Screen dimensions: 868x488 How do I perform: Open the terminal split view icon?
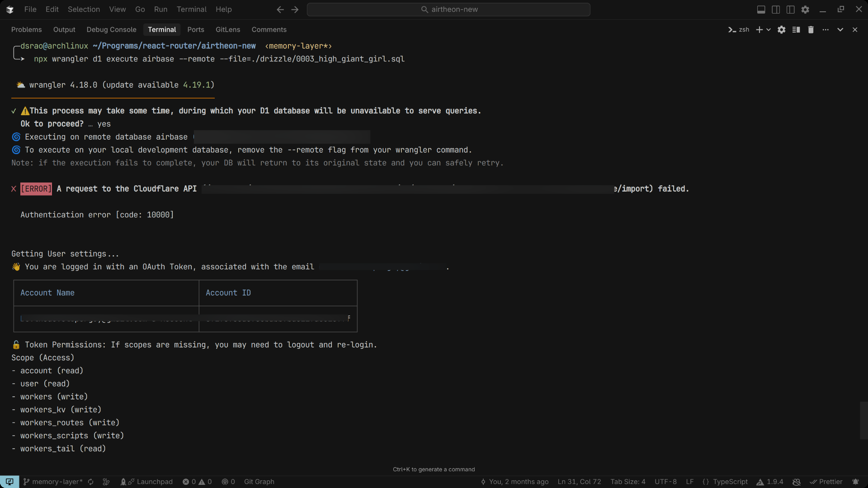[x=796, y=29]
